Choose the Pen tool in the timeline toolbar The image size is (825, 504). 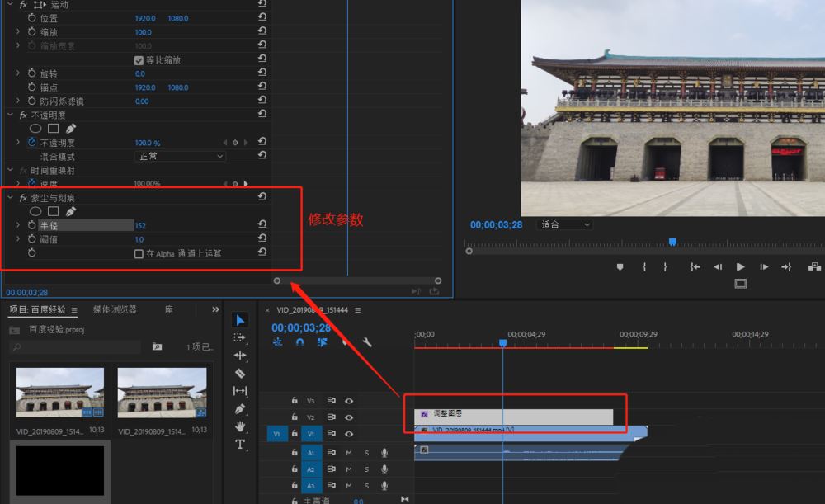pyautogui.click(x=240, y=408)
